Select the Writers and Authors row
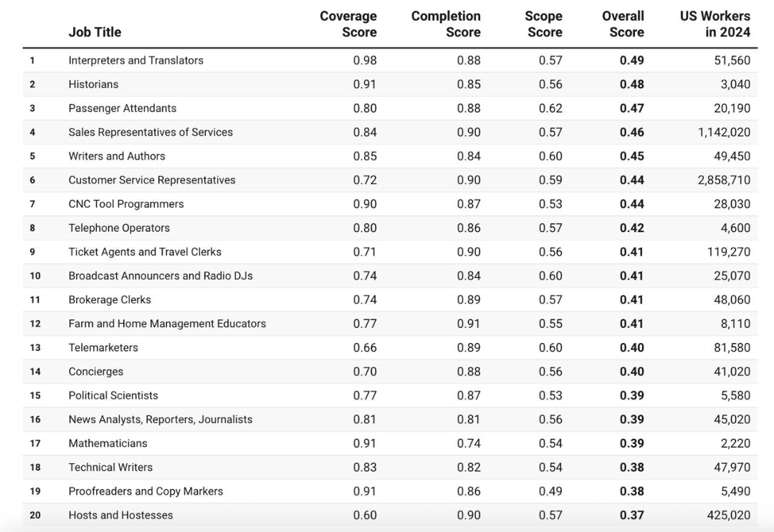774x532 pixels. (x=117, y=156)
